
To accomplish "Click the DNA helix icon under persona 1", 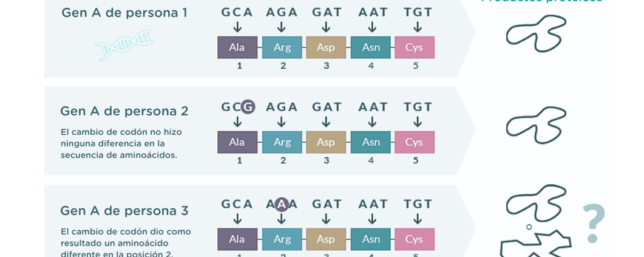I will (x=124, y=45).
